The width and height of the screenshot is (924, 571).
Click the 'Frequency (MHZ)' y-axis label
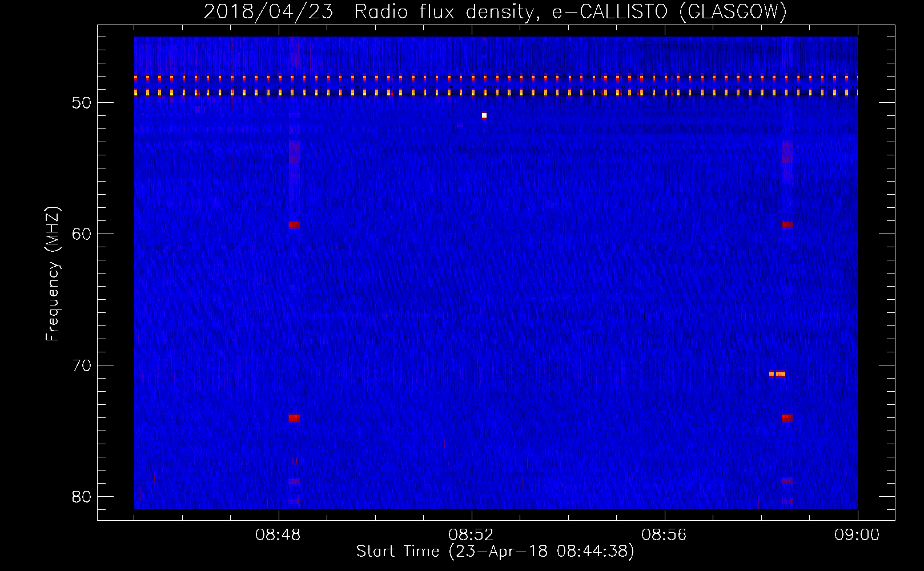(52, 274)
